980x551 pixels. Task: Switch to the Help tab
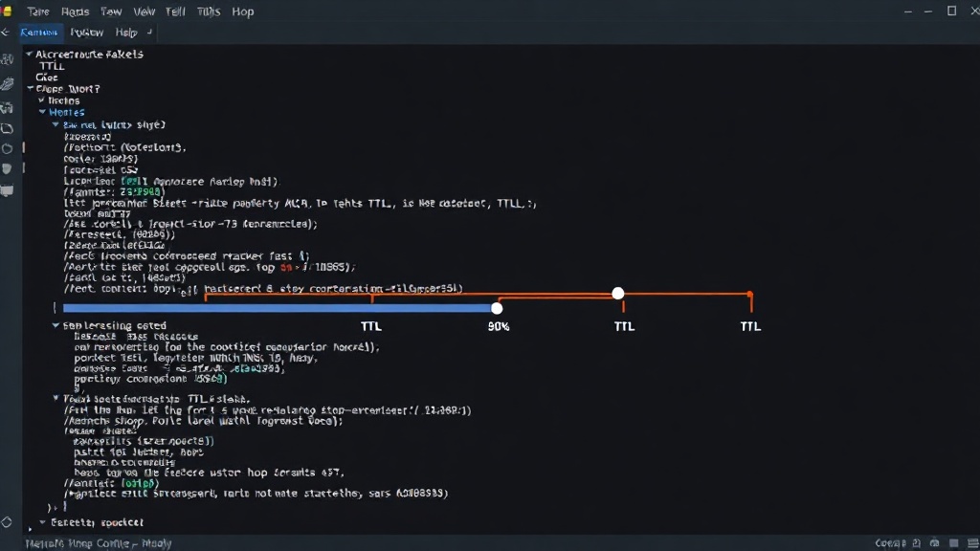[126, 32]
